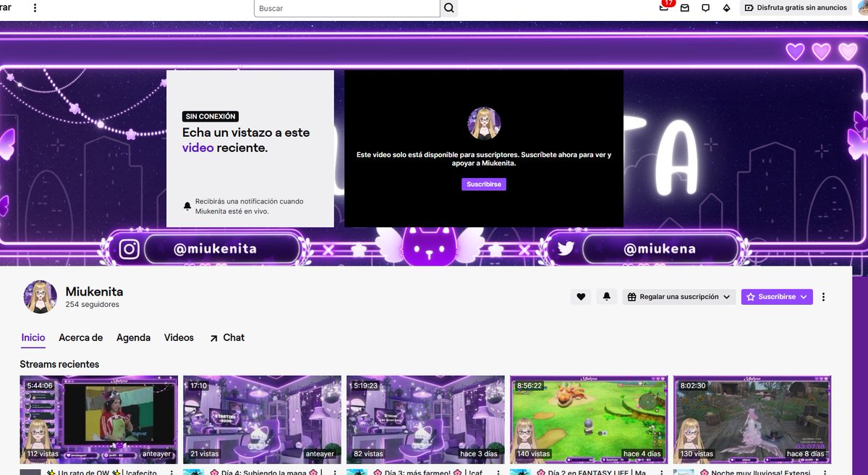Click the Instagram icon on the banner
868x475 pixels.
129,249
